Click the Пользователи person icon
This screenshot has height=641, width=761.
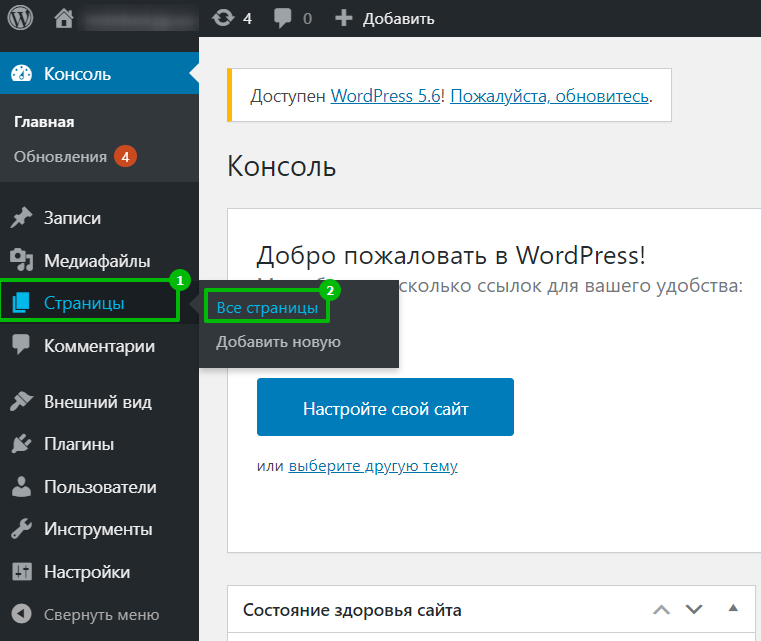tap(21, 486)
